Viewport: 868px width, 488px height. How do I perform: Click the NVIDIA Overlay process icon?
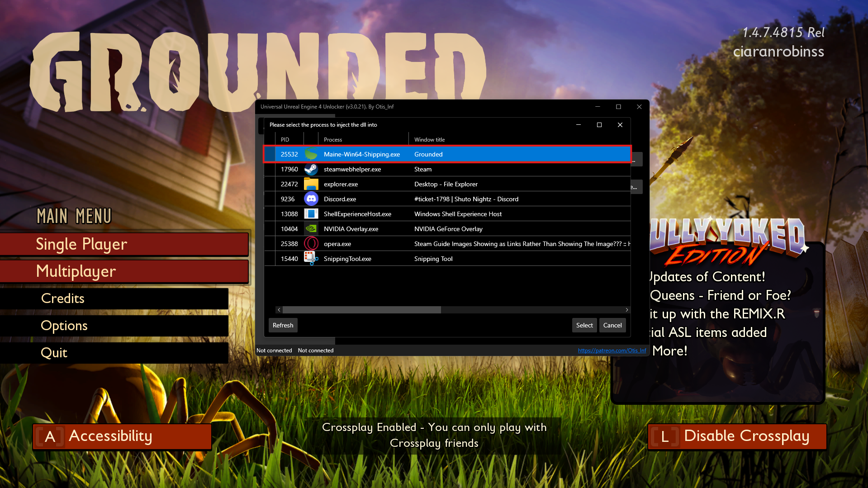click(x=311, y=229)
